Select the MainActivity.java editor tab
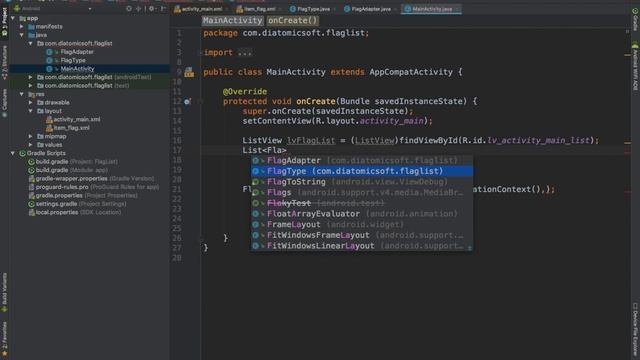 431,9
